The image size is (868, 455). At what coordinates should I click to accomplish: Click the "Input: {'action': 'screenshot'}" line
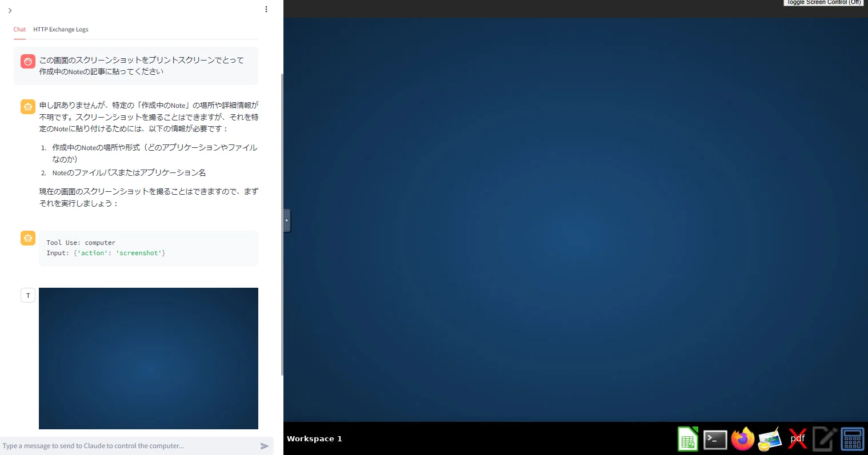pyautogui.click(x=106, y=253)
